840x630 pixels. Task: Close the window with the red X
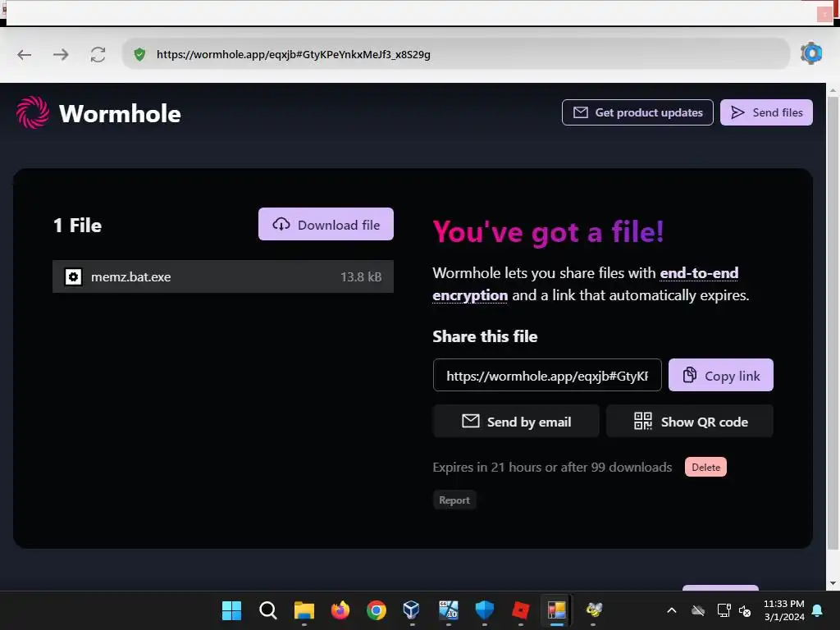[824, 14]
